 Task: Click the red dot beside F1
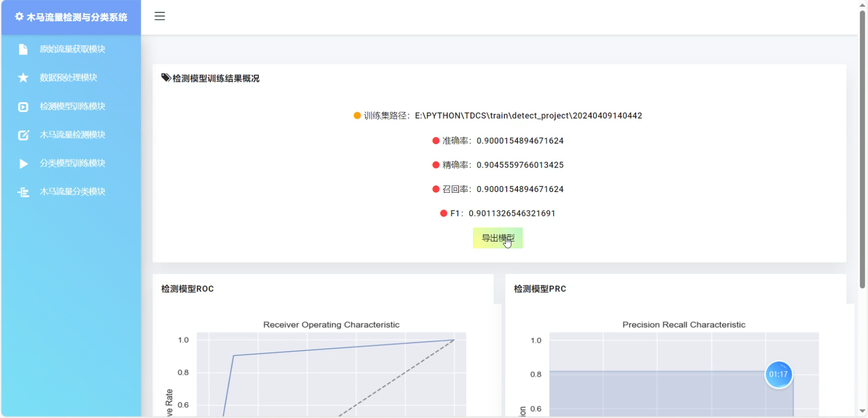[444, 213]
